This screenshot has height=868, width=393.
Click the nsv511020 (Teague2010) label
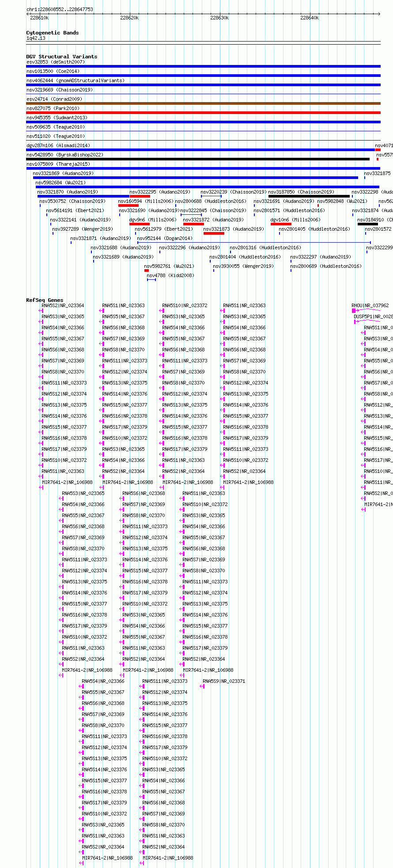pos(56,136)
